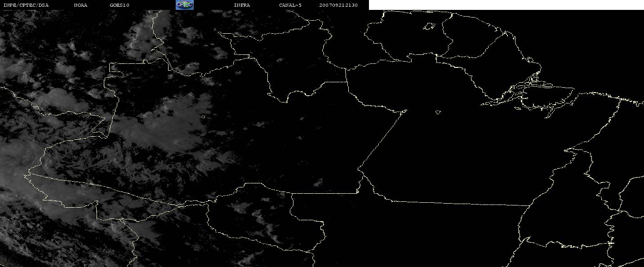Click the CANAL-5 channel label

tap(290, 5)
